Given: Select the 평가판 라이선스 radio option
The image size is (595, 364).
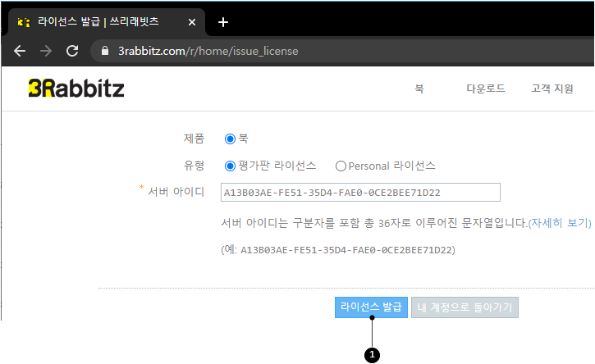Looking at the screenshot, I should [230, 166].
